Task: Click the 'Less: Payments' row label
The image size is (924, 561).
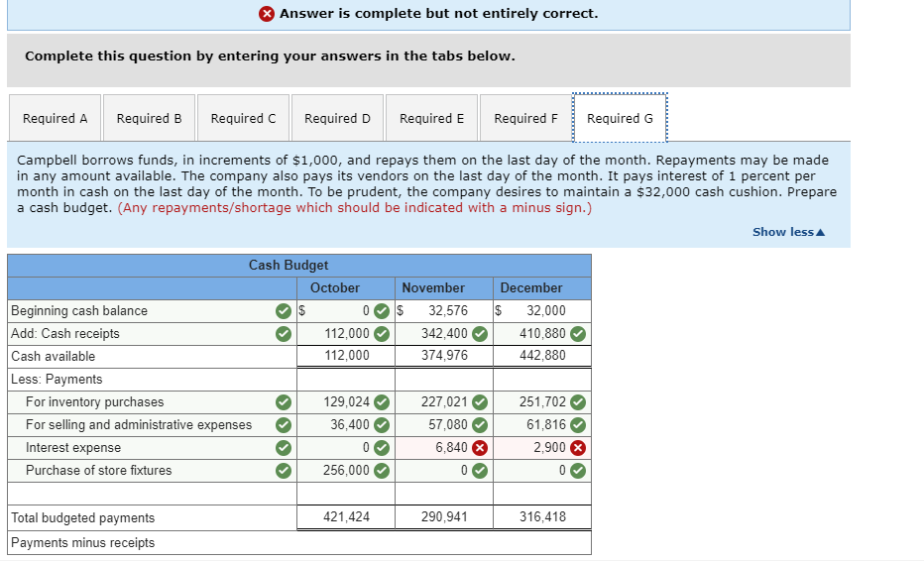Action: pos(57,379)
